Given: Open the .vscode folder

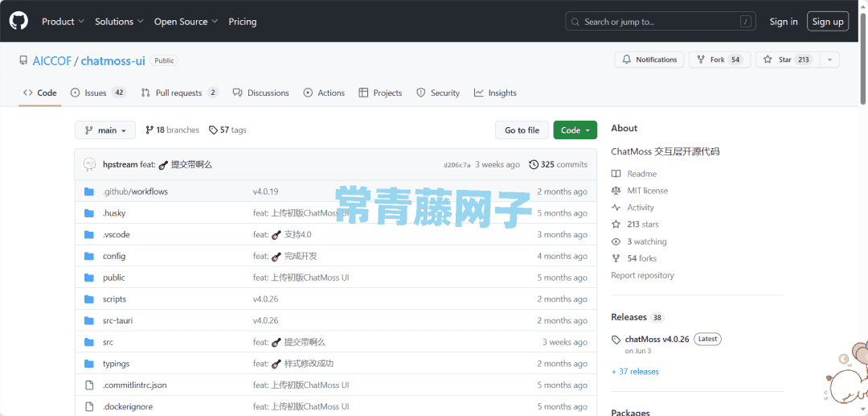Looking at the screenshot, I should (117, 235).
